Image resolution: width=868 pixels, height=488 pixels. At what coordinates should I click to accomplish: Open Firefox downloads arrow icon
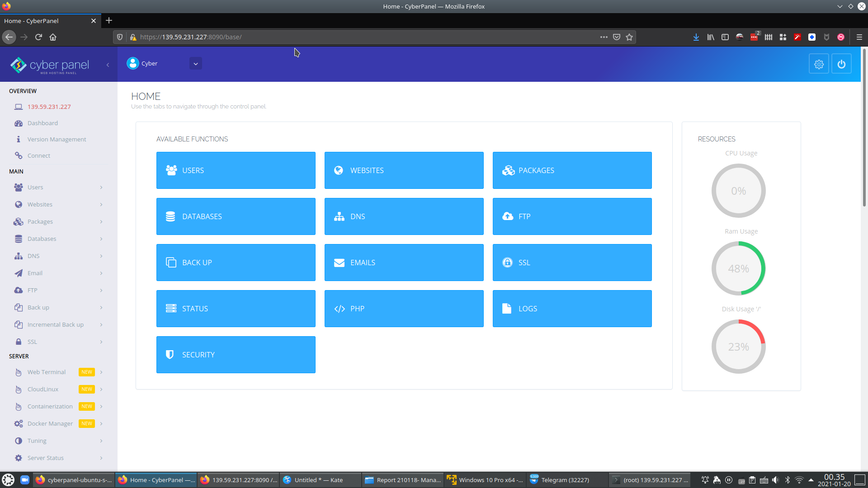point(696,37)
